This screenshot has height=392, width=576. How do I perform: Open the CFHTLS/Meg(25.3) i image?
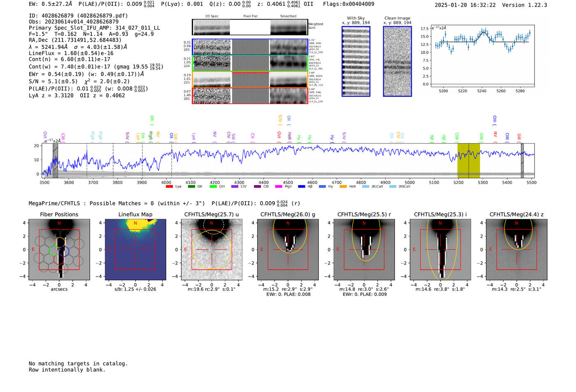click(x=440, y=249)
